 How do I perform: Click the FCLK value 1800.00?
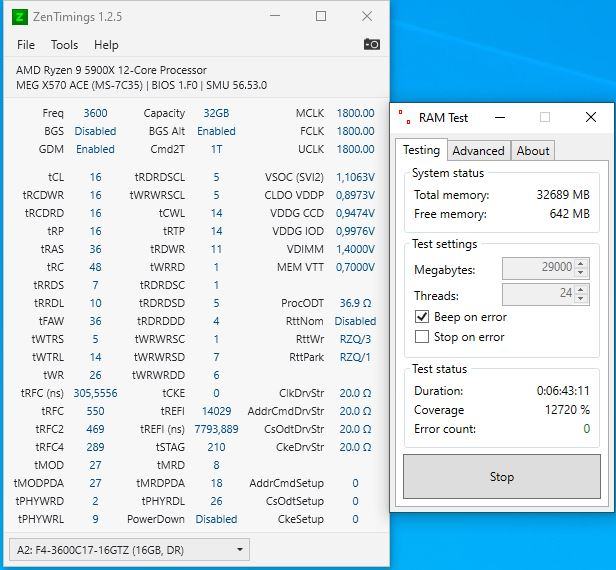pyautogui.click(x=355, y=131)
